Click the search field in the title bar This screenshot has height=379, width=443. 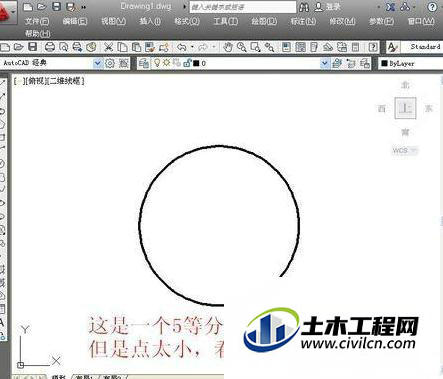point(243,7)
